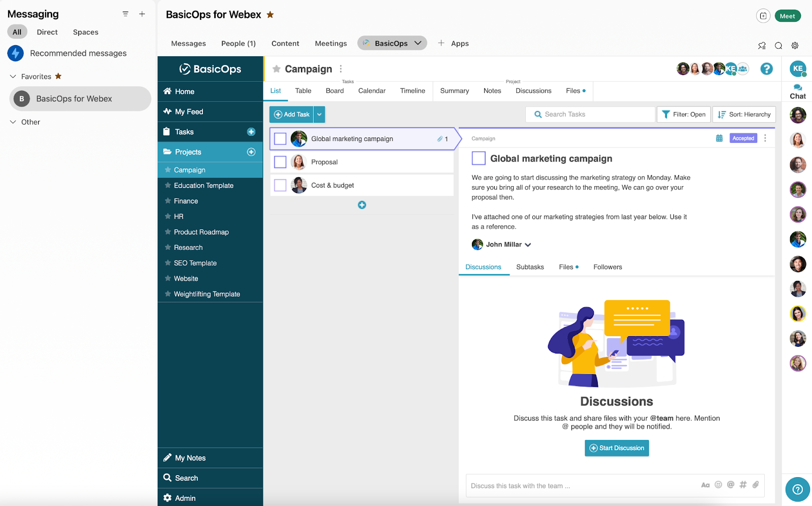Check the Global marketing campaign task checkbox

280,138
